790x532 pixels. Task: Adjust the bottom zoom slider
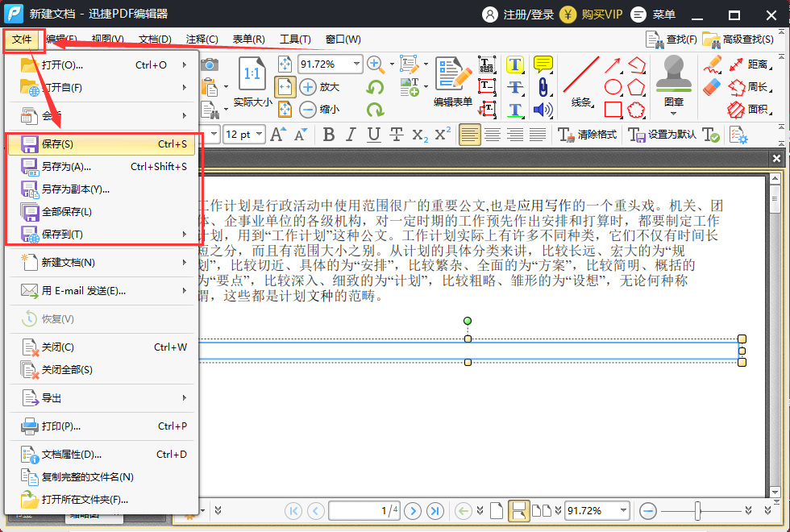698,511
